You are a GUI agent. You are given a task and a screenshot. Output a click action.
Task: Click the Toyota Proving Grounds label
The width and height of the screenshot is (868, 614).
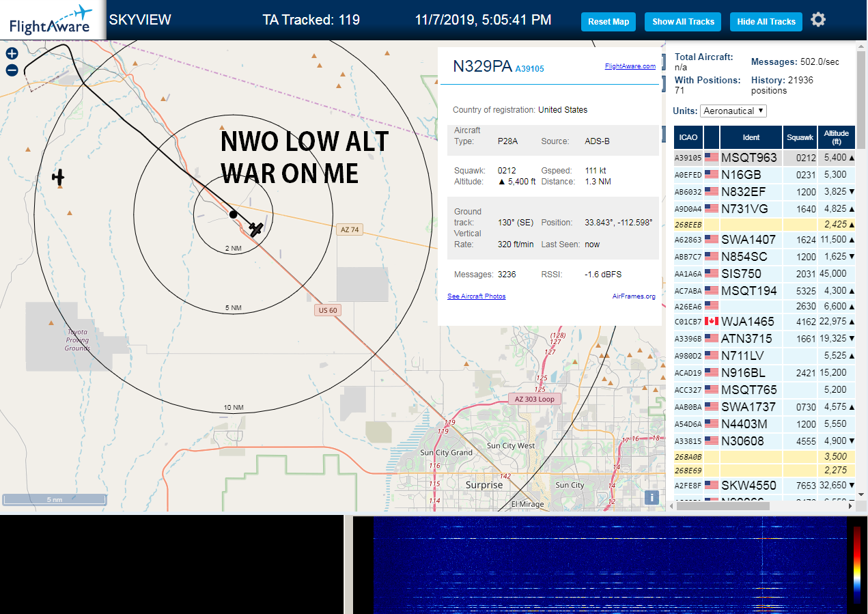pyautogui.click(x=77, y=340)
